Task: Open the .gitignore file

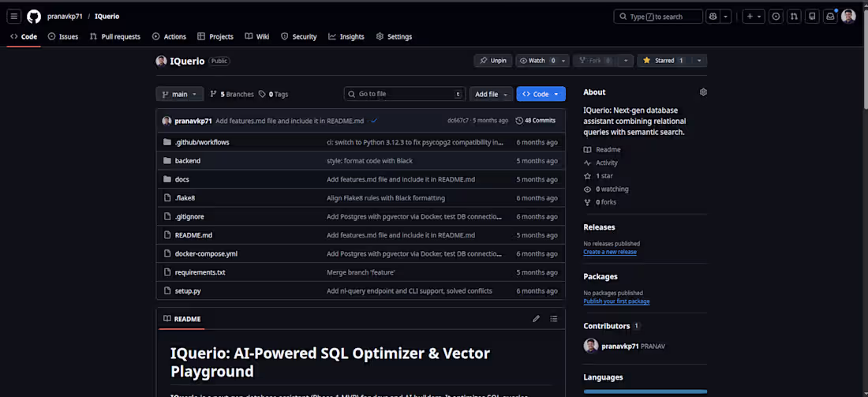Action: click(189, 216)
